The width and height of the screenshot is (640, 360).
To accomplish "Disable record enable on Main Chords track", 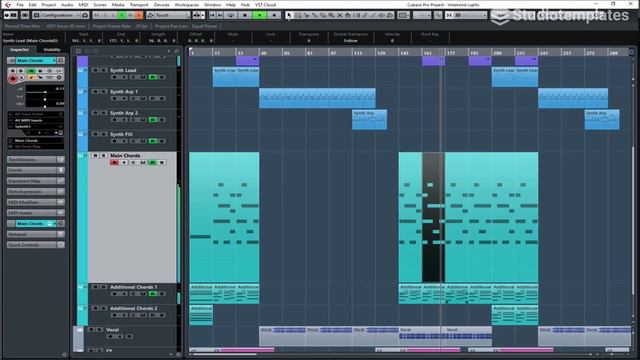I will click(114, 162).
